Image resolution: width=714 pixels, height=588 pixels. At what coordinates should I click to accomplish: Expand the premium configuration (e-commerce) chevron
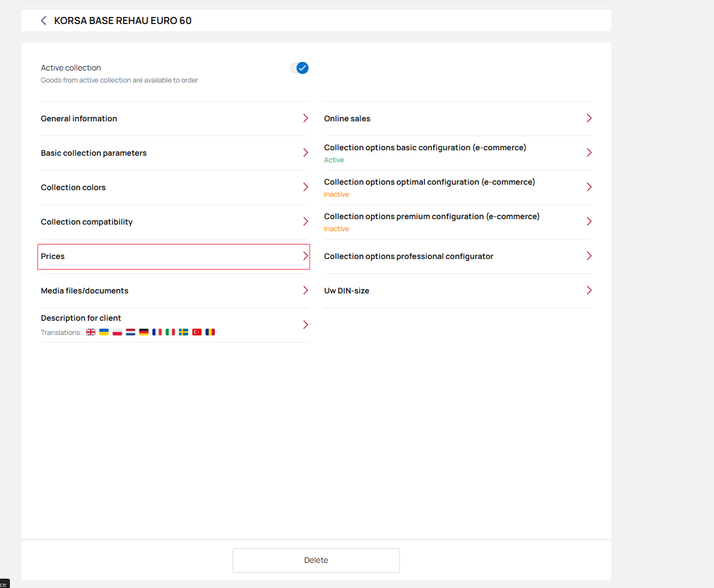click(589, 222)
